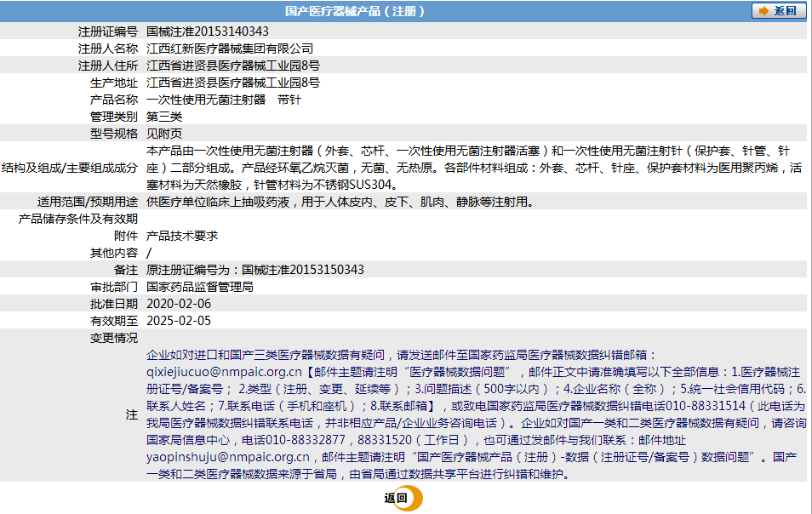The width and height of the screenshot is (812, 514).
Task: Click the 生产地址 address value
Action: (x=233, y=83)
